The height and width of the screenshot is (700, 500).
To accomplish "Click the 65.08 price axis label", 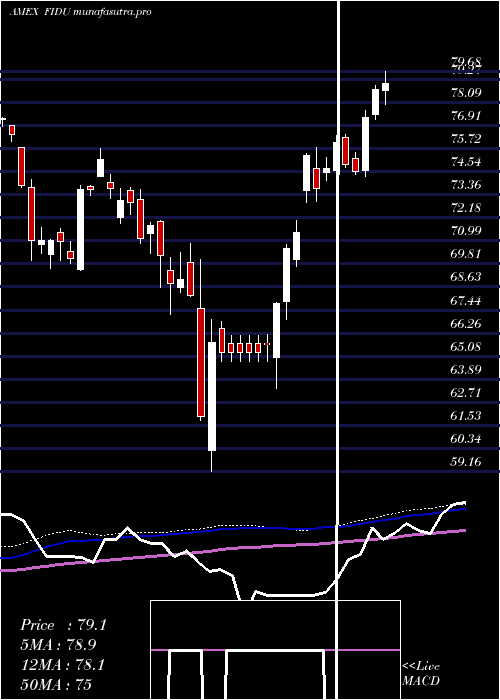I will tap(466, 347).
